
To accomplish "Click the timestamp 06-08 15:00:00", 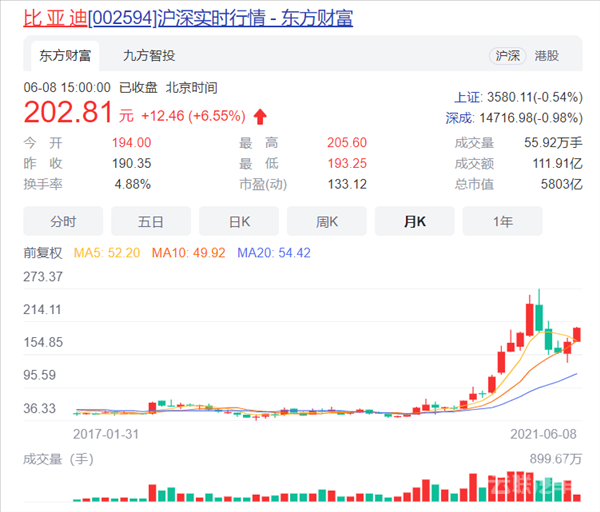I will [x=67, y=88].
